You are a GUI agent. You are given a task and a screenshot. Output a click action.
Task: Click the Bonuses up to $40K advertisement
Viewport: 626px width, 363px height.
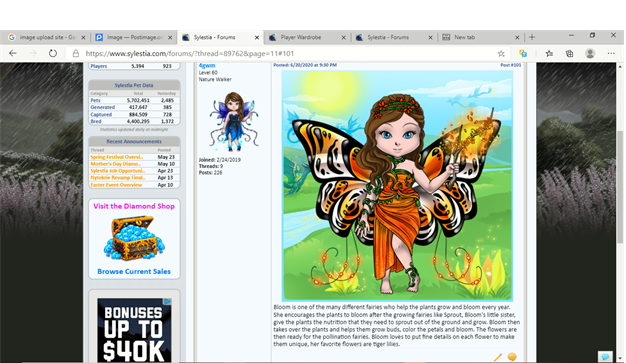(x=134, y=331)
